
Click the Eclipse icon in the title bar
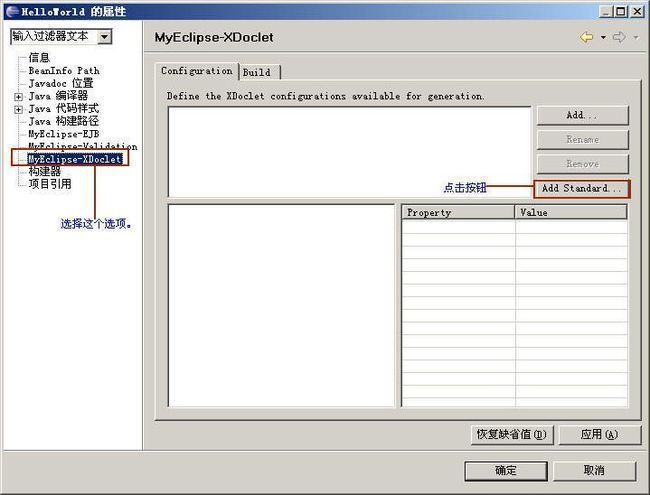[12, 11]
